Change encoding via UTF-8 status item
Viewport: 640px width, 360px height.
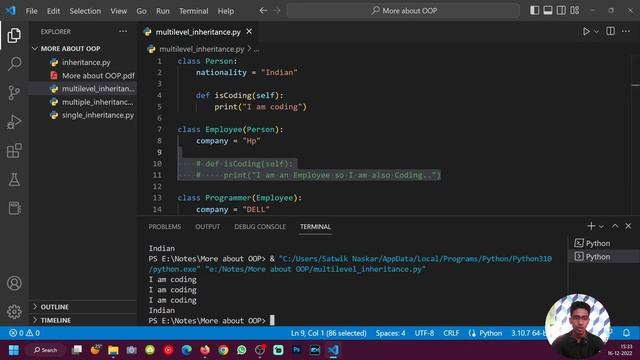click(x=424, y=333)
